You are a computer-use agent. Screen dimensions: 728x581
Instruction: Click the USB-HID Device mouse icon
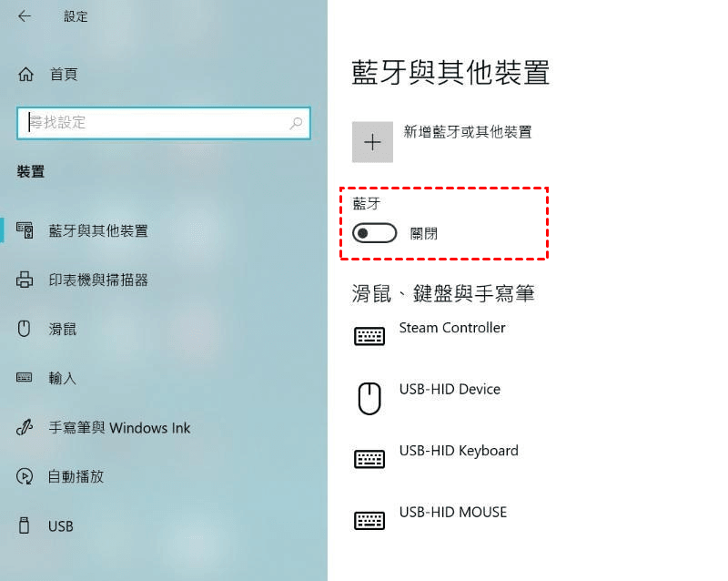[x=369, y=398]
